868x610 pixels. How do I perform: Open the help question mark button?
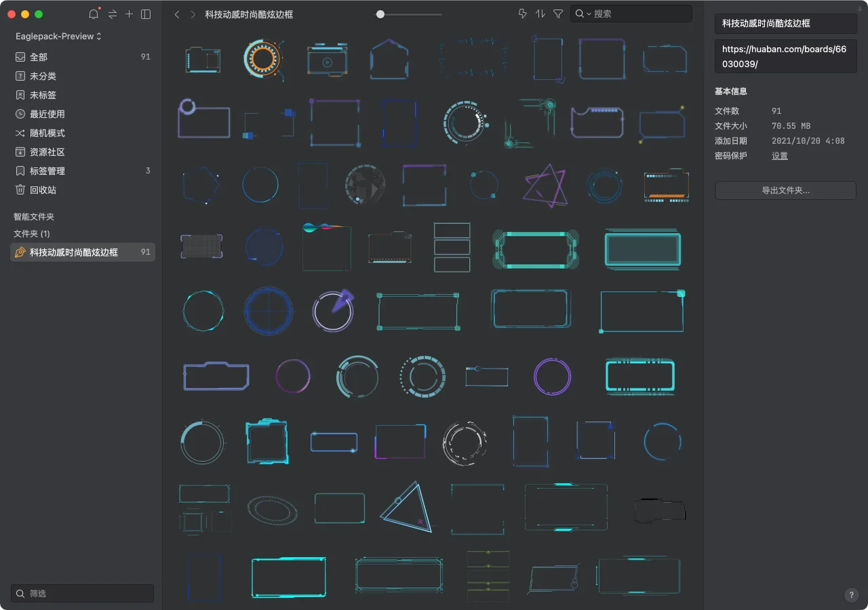[852, 595]
